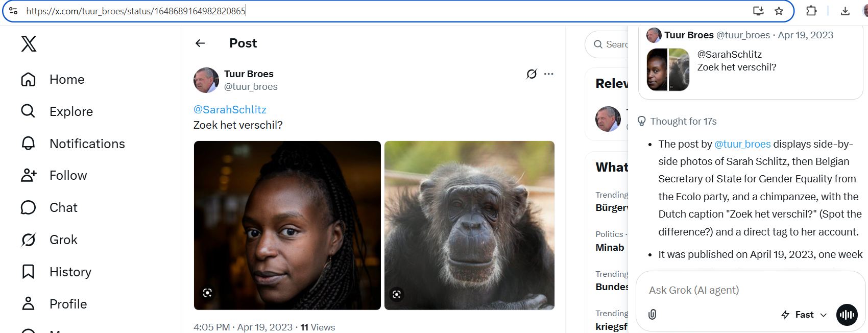Open the Fast mode dropdown
Viewport: 868px width, 333px height.
804,315
